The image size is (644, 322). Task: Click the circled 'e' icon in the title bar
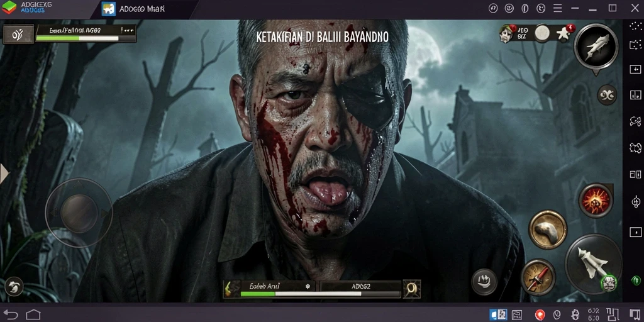(509, 8)
